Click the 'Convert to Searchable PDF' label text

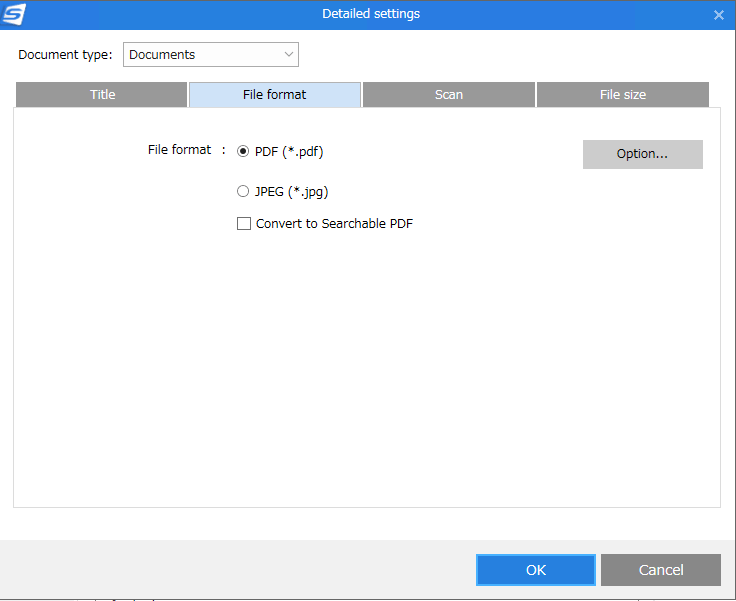[x=334, y=224]
